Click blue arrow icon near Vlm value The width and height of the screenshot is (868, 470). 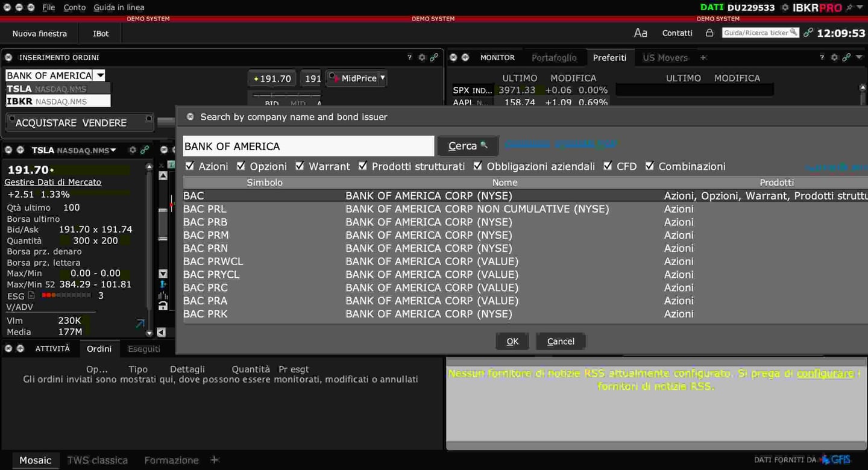coord(140,324)
